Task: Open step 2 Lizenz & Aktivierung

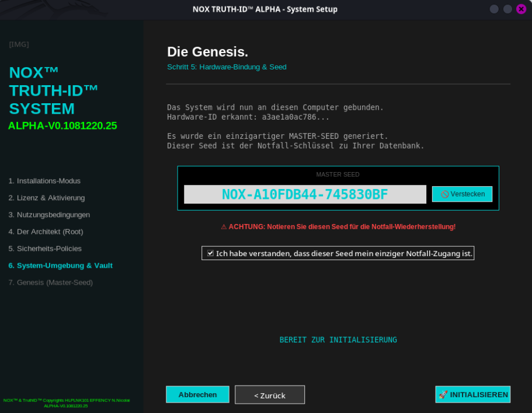Action: [x=47, y=198]
